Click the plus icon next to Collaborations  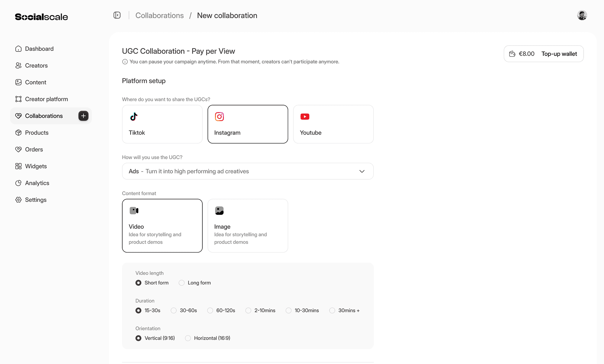83,116
